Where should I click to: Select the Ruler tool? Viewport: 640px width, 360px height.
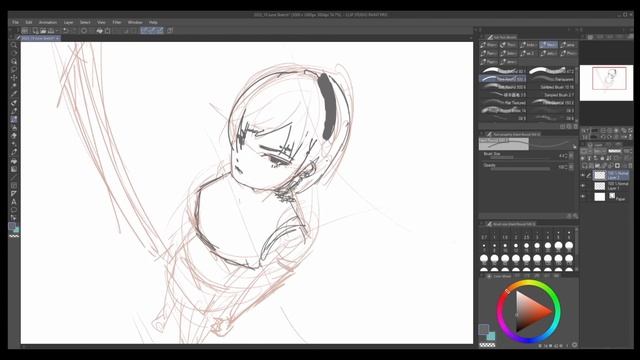pos(14,193)
